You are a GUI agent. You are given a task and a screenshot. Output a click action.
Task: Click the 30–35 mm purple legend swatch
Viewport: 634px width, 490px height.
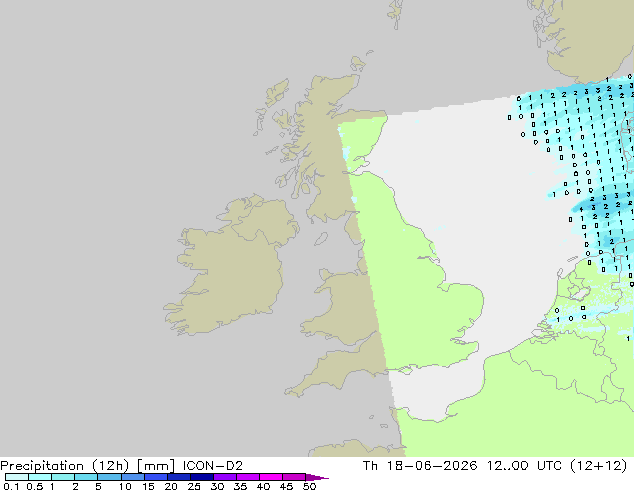coord(225,477)
